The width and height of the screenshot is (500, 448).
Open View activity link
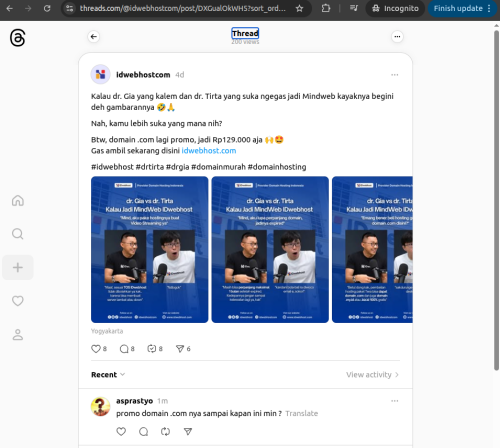pos(372,375)
